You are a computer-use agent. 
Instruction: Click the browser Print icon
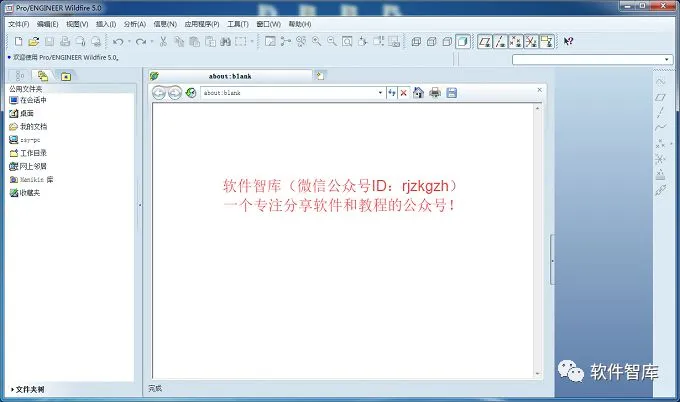435,92
